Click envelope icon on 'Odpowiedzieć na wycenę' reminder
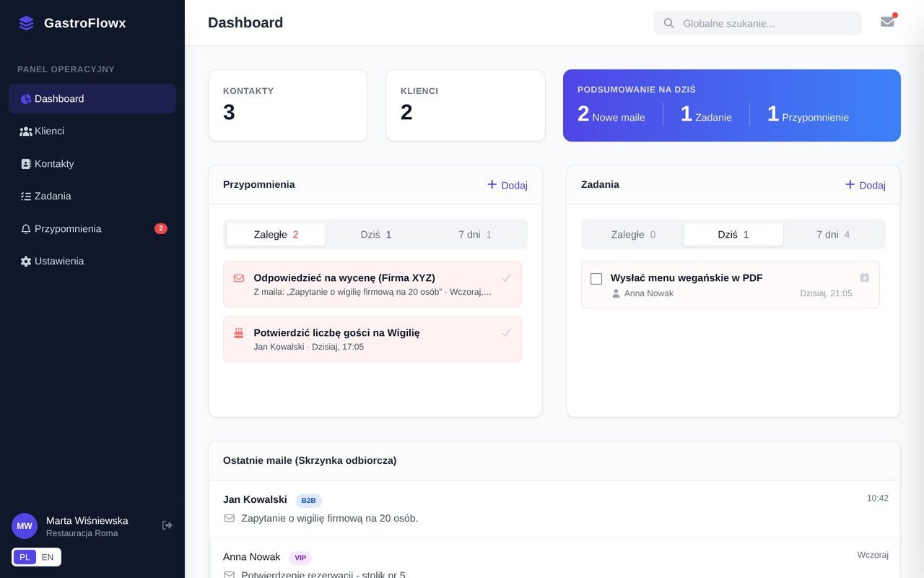This screenshot has height=578, width=924. click(239, 278)
